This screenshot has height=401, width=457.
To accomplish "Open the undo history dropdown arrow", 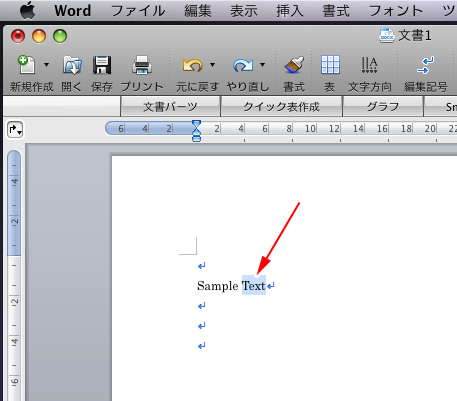I will coord(212,65).
